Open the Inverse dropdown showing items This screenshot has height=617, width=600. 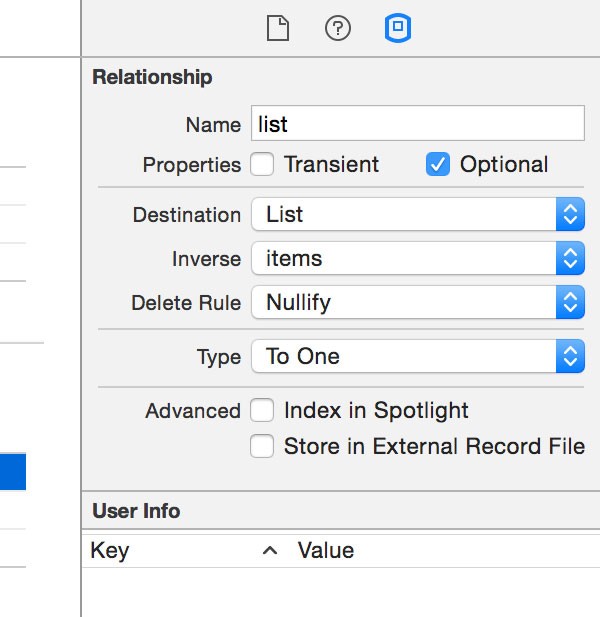(x=418, y=258)
